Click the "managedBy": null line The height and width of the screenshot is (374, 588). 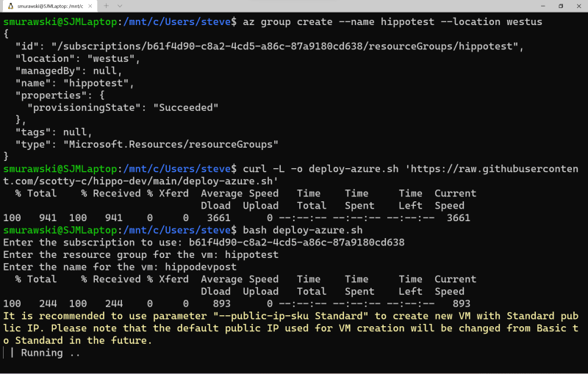(x=68, y=71)
